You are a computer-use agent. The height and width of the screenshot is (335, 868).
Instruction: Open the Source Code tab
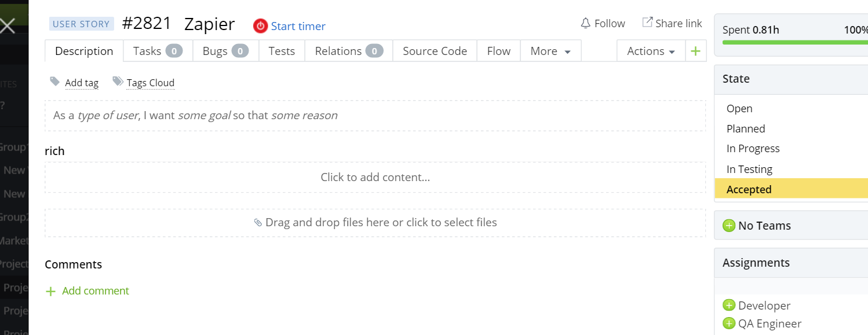pyautogui.click(x=435, y=51)
